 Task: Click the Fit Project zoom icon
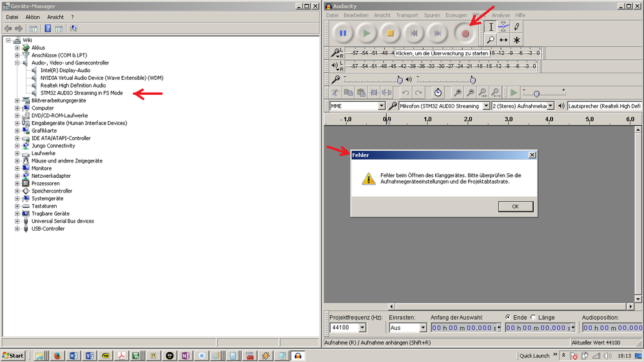[496, 93]
